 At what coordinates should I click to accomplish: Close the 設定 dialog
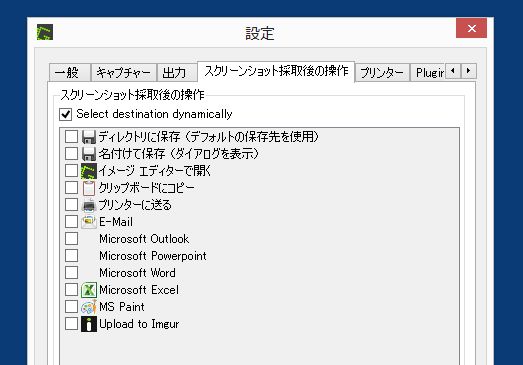pyautogui.click(x=471, y=28)
